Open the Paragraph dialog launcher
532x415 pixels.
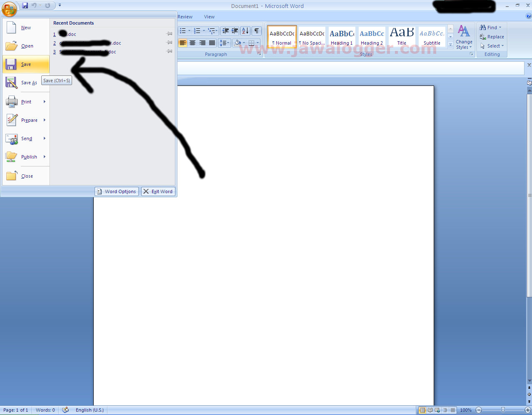click(x=259, y=54)
